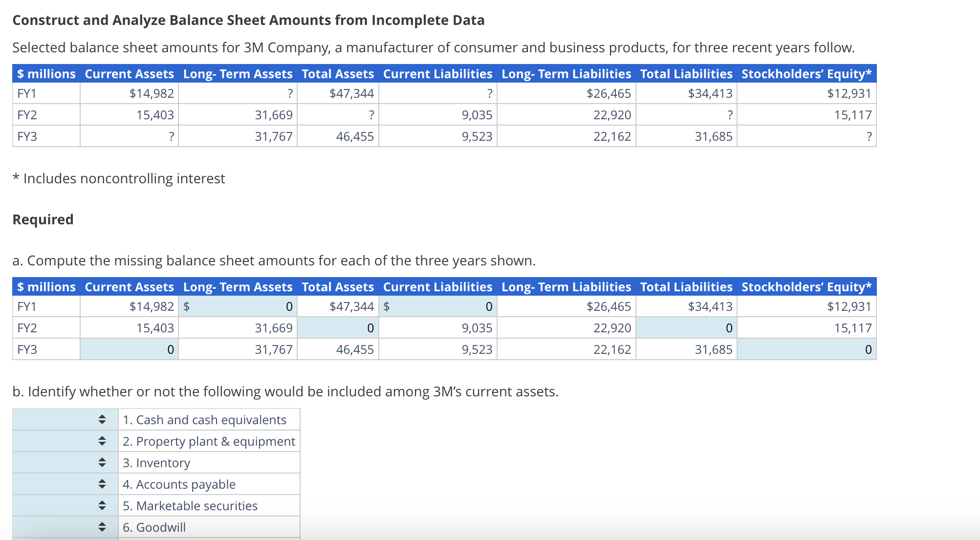Click the FY3 Stockholders' Equity input cell
This screenshot has height=540, width=980.
point(806,349)
